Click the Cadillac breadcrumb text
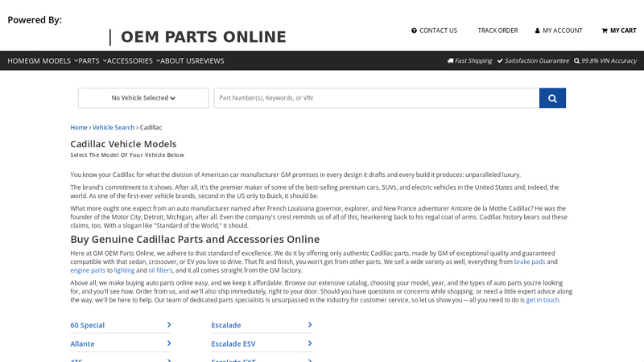 tap(151, 127)
